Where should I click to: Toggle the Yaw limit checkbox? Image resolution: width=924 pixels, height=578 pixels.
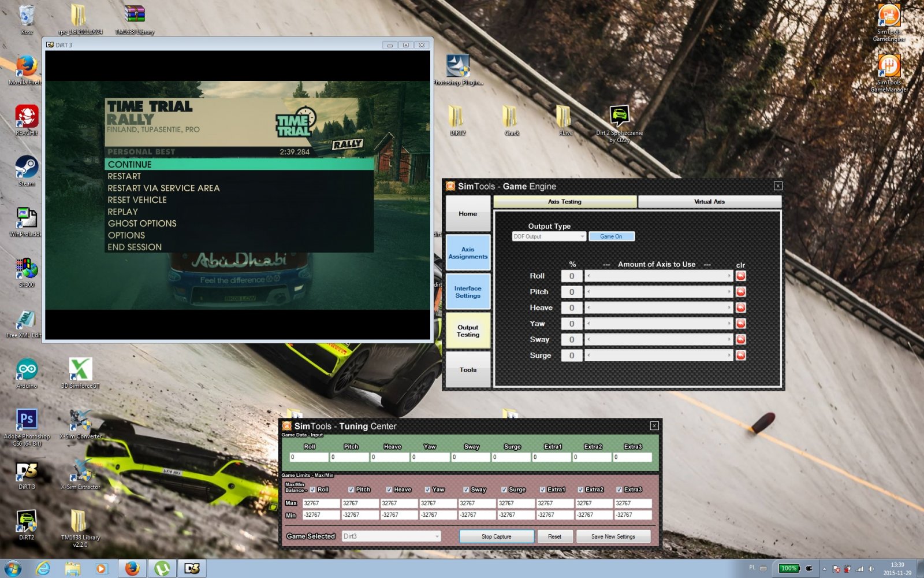pos(427,490)
